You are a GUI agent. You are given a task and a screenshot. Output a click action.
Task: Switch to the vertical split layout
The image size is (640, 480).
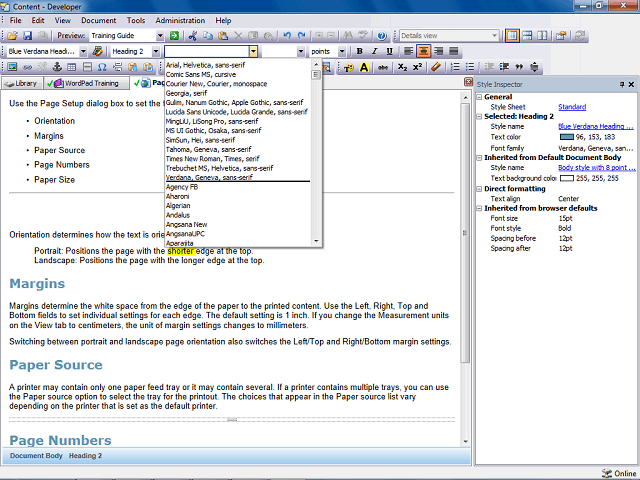[542, 36]
